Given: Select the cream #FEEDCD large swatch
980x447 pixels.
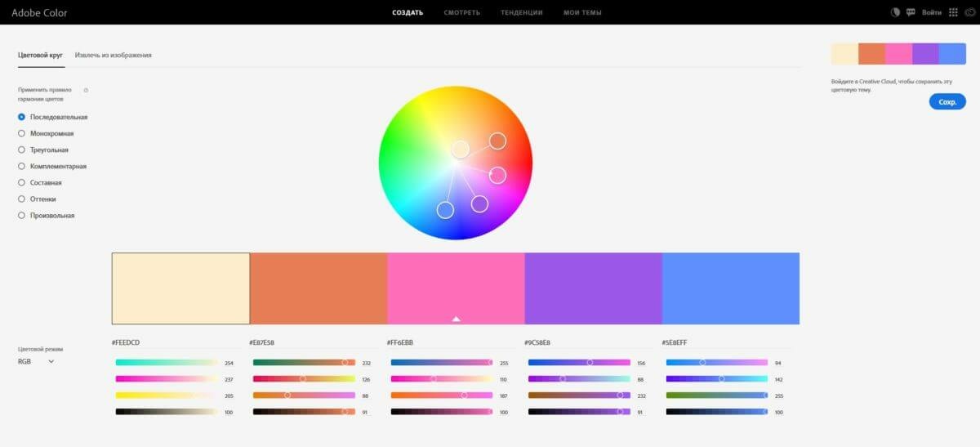Looking at the screenshot, I should click(x=180, y=288).
